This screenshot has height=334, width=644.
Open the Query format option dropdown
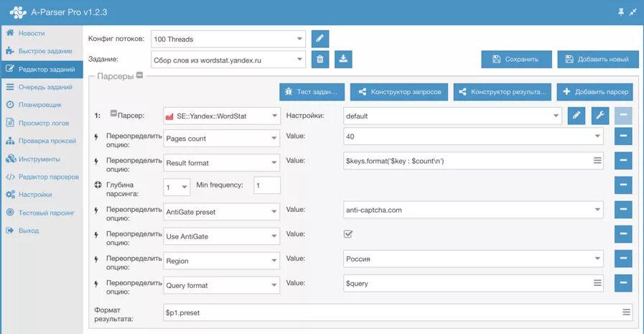(222, 285)
